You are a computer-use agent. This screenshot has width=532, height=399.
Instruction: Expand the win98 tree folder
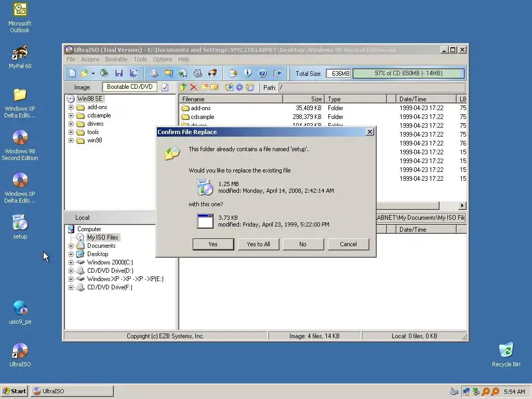(x=71, y=140)
